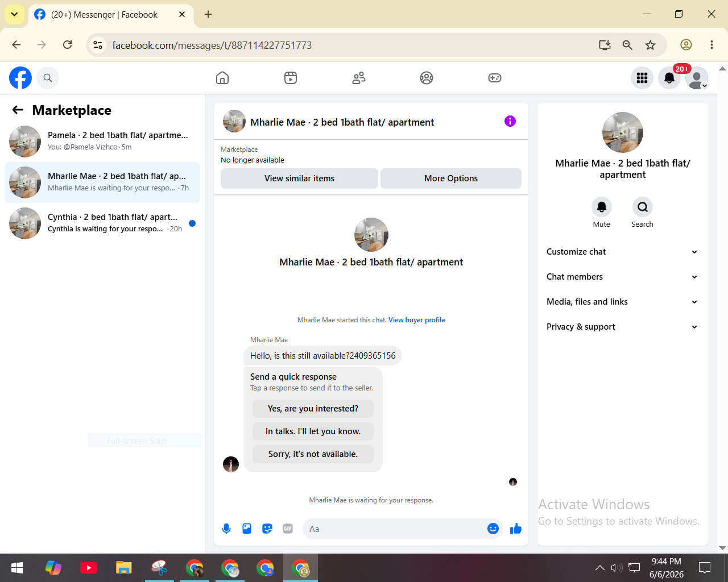Viewport: 728px width, 582px height.
Task: Open the Facebook search magnifier
Action: [x=48, y=78]
